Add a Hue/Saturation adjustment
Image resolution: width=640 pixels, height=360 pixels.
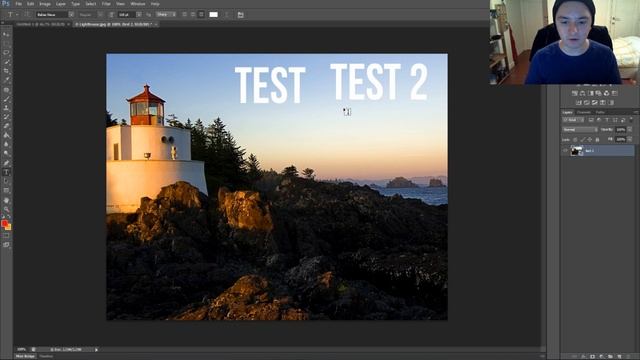[x=575, y=93]
